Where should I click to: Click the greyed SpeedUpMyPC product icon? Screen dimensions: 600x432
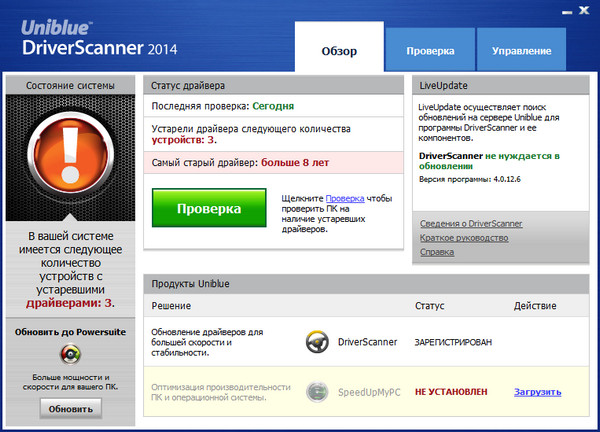[318, 392]
